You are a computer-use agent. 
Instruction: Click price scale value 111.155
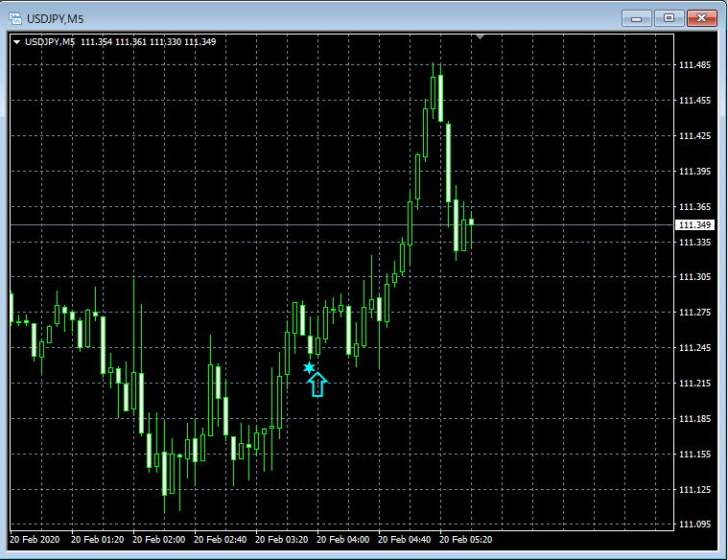click(694, 455)
